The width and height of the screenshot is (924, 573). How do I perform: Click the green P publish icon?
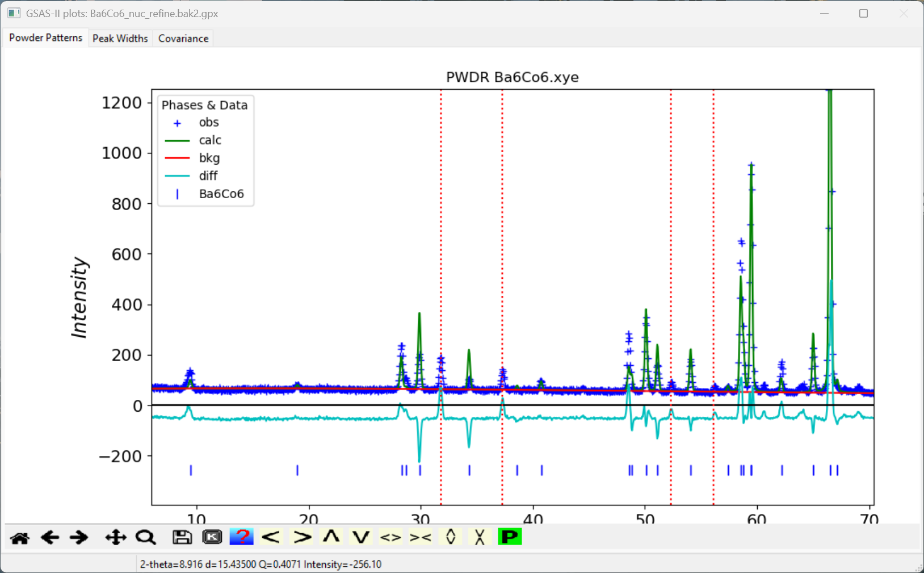coord(510,537)
